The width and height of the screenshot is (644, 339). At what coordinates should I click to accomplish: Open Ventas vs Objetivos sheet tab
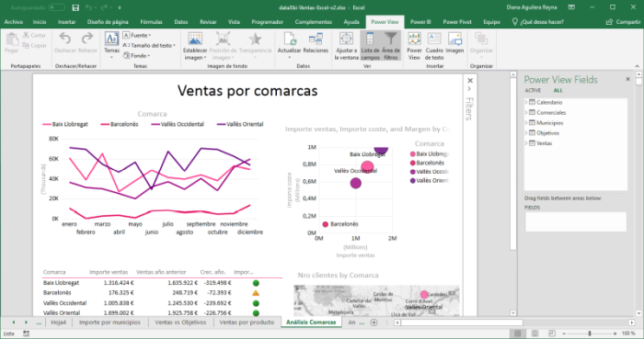coord(180,322)
